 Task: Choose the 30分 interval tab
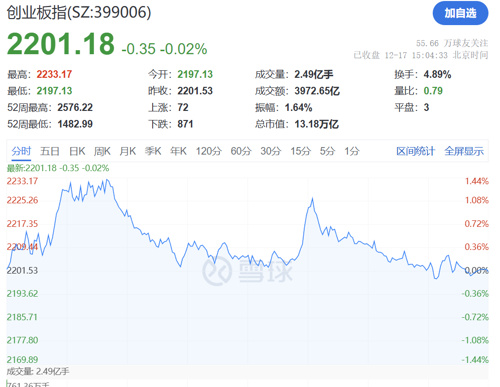[x=271, y=151]
